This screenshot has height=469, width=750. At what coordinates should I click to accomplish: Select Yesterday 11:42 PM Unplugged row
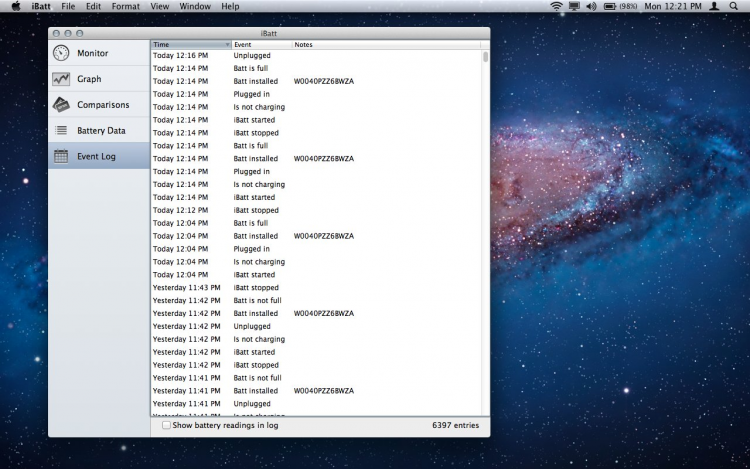tap(316, 327)
